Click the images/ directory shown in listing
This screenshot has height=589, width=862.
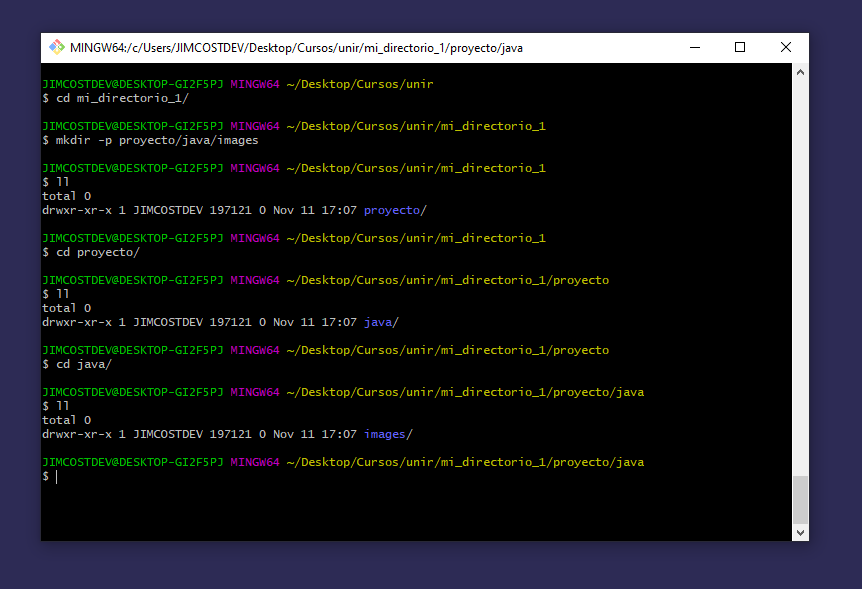pos(386,433)
